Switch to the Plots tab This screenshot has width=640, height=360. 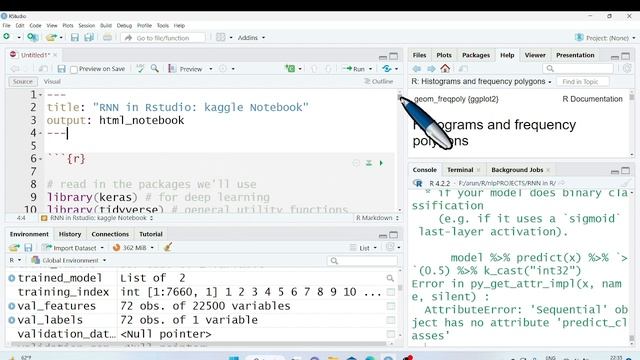pos(444,55)
